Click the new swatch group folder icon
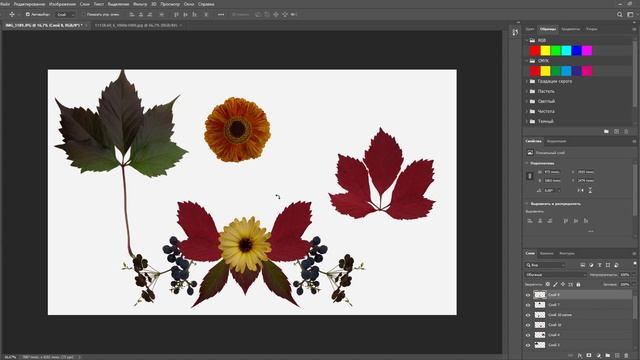 tap(606, 131)
